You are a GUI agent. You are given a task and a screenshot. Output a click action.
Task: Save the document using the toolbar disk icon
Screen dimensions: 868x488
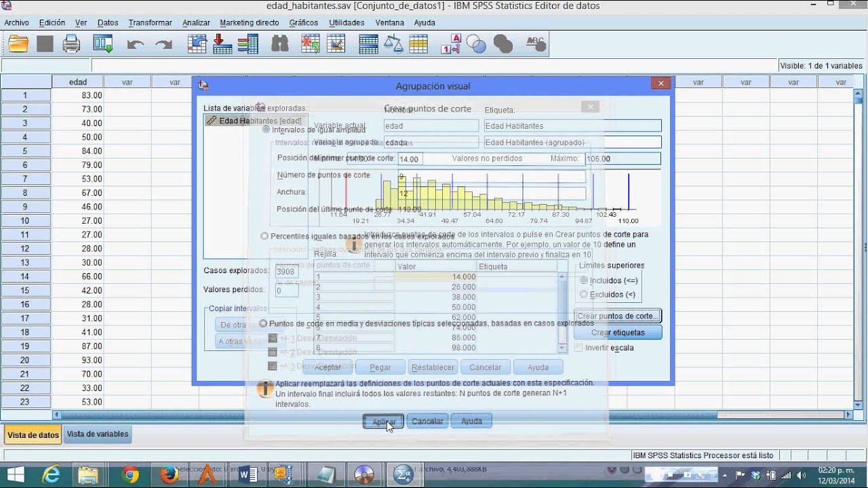coord(45,44)
